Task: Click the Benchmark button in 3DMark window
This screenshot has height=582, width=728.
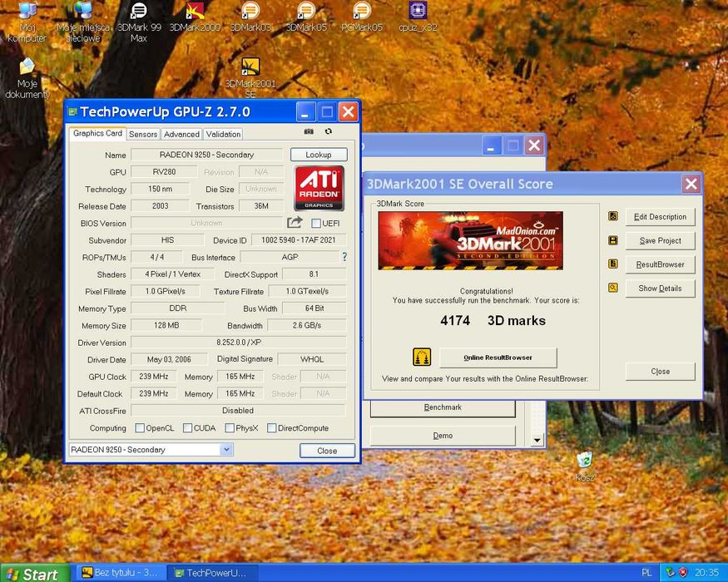Action: [x=443, y=408]
